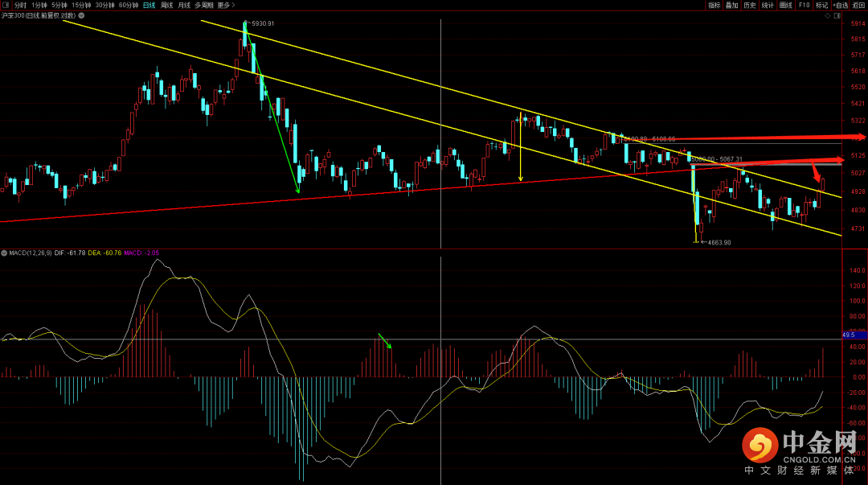
Task: Click the DIF: -61.78 value
Action: [70, 253]
